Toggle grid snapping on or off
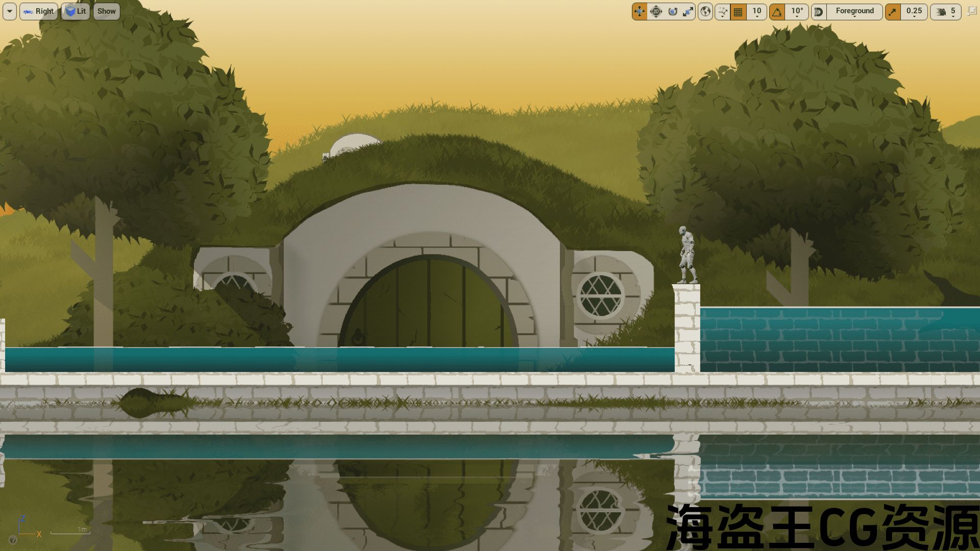The image size is (980, 551). pyautogui.click(x=738, y=11)
